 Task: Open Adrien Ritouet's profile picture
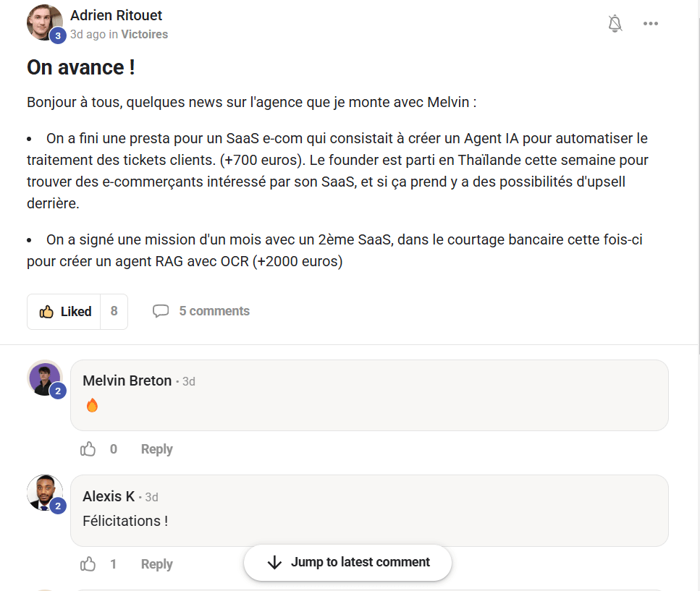tap(43, 22)
